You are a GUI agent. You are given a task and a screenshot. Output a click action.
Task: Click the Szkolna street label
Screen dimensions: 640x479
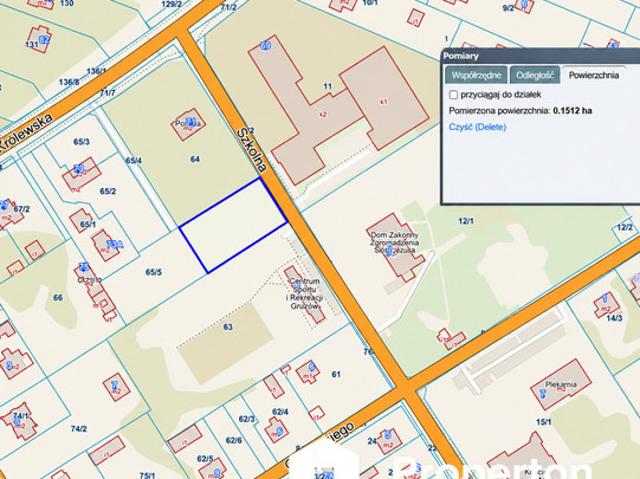252,150
